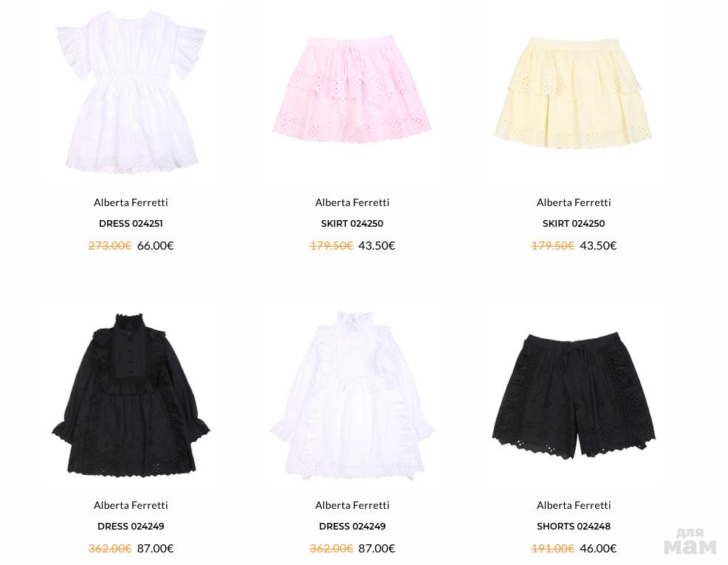Click SKIRT 024250 title under yellow skirt

pos(574,223)
